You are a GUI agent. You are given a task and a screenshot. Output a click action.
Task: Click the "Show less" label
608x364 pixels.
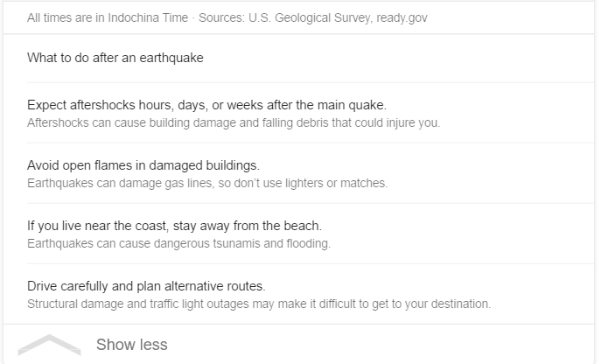[131, 345]
